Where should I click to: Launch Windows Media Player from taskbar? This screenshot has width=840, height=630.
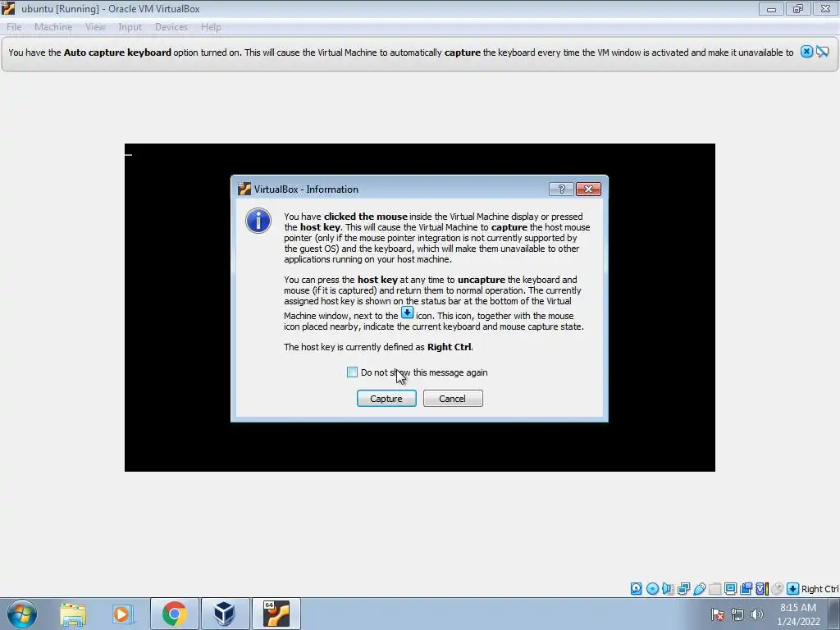tap(122, 614)
